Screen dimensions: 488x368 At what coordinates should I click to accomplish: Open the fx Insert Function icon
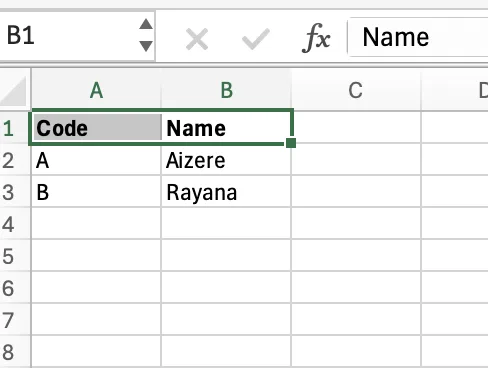click(316, 38)
